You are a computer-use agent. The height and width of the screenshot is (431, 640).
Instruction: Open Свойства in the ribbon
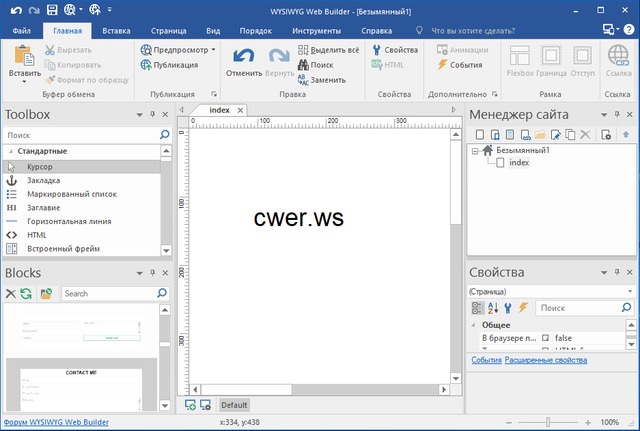pos(393,49)
